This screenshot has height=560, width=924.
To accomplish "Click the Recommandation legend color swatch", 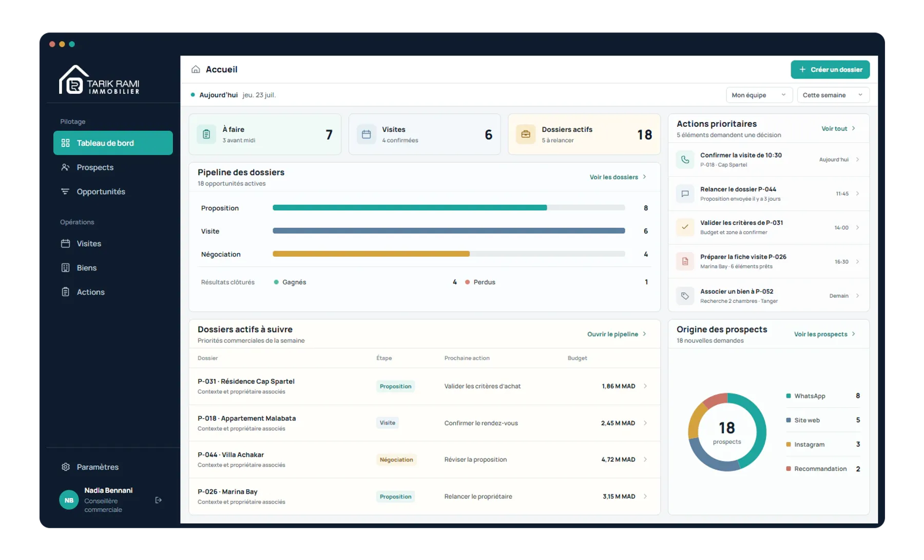I will (788, 469).
